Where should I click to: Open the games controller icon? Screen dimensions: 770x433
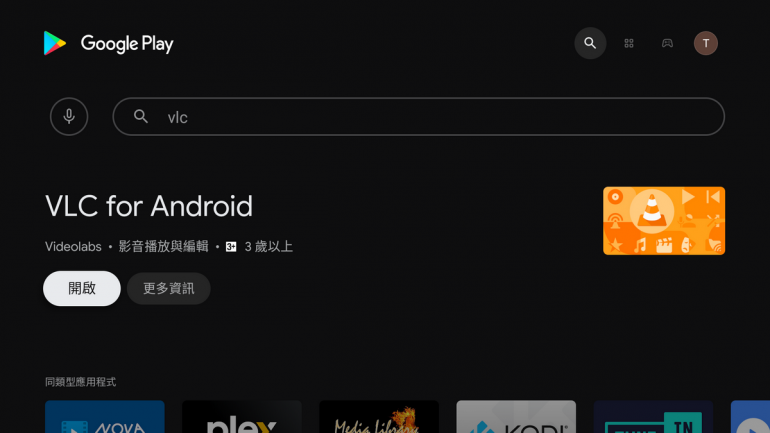point(667,43)
